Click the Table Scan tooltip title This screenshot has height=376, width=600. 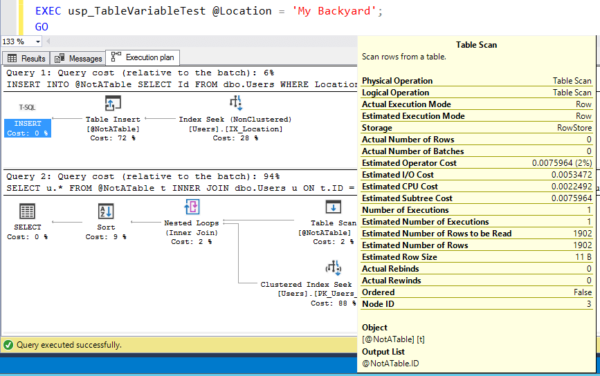(476, 45)
